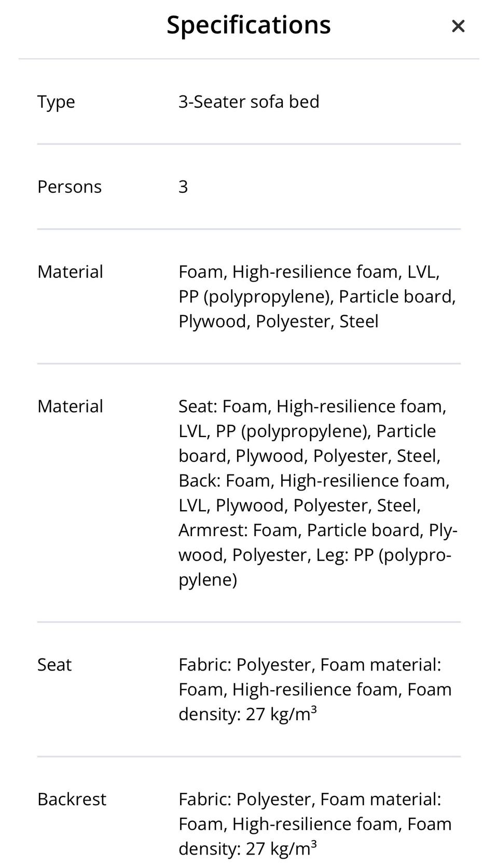Click PP (polypropylene), Particle board line
Image resolution: width=498 pixels, height=868 pixels.
(x=317, y=297)
